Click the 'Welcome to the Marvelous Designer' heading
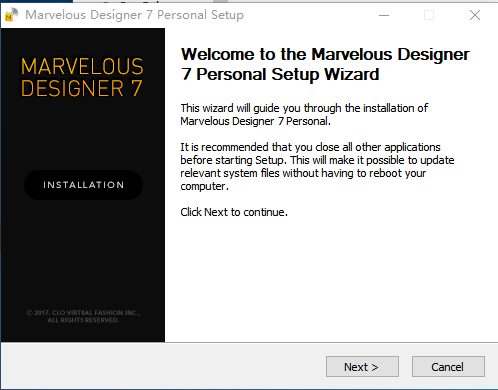The image size is (498, 390). 325,64
